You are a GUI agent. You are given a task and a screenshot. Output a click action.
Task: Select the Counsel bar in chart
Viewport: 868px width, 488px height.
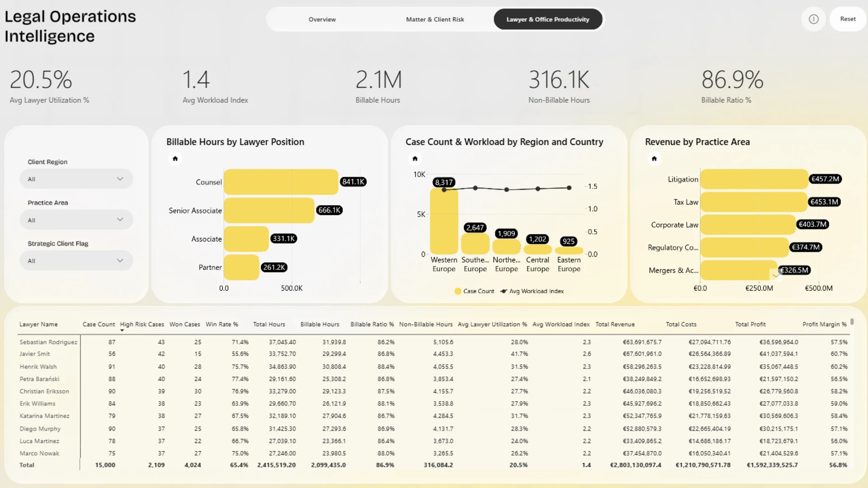coord(281,182)
